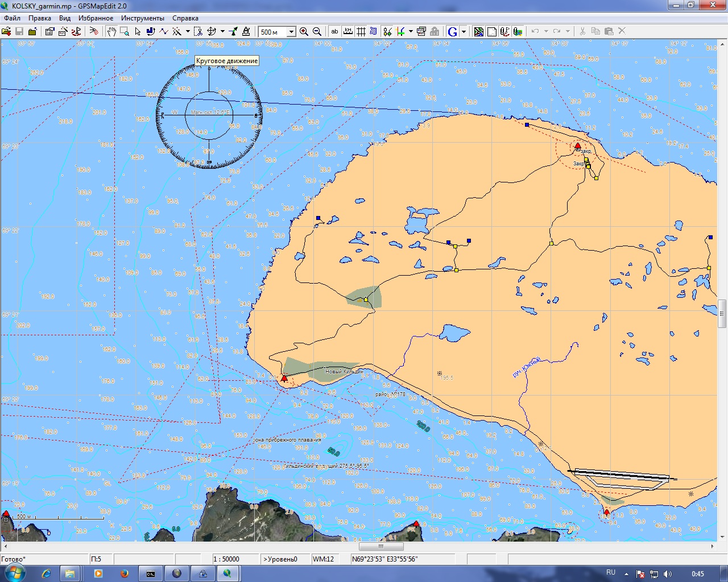This screenshot has width=728, height=582.
Task: Expand the dropdown arrow beside Google icon
Action: (x=464, y=32)
